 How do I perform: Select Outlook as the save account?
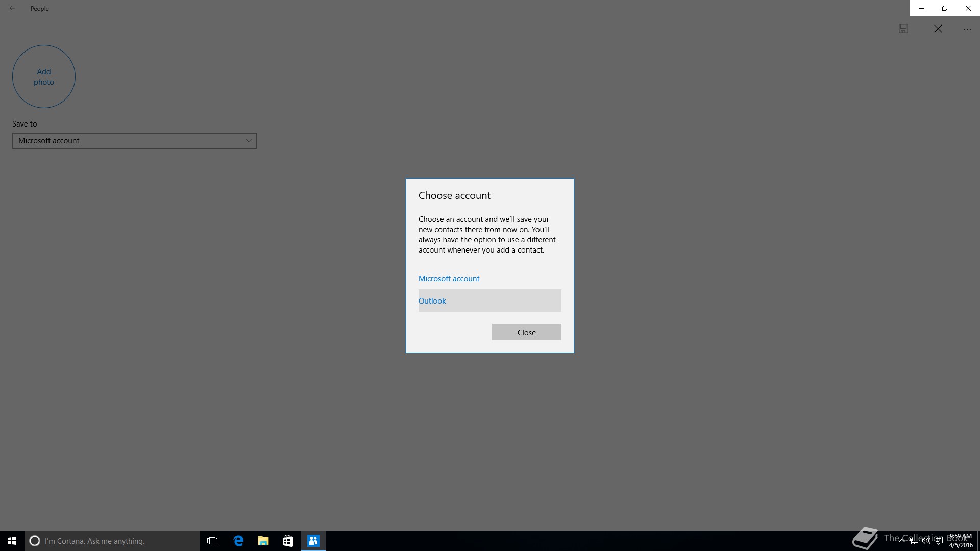(x=490, y=300)
